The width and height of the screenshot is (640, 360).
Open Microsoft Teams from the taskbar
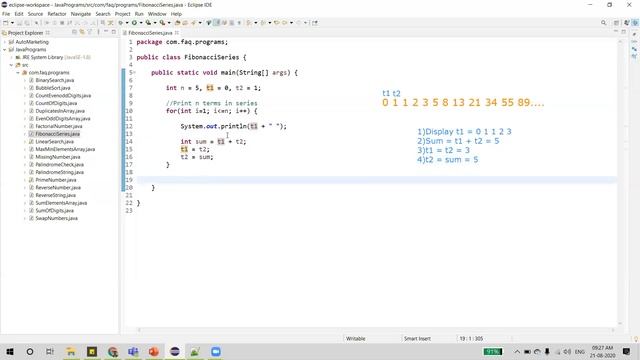click(x=133, y=351)
